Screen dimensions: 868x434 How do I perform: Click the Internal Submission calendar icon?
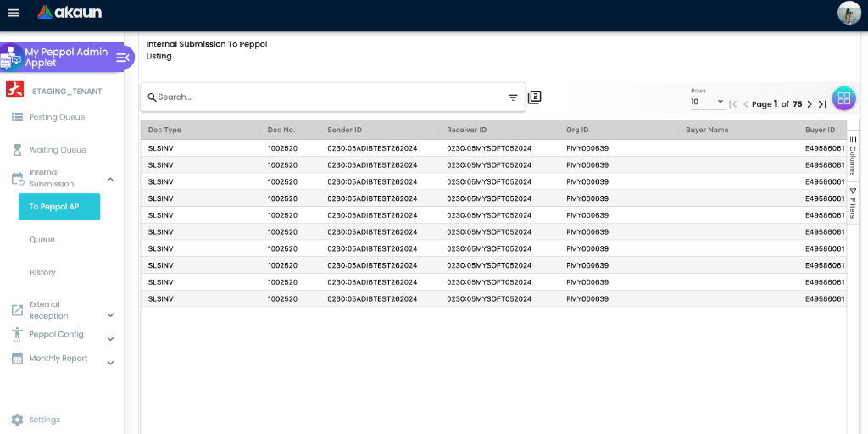click(18, 178)
